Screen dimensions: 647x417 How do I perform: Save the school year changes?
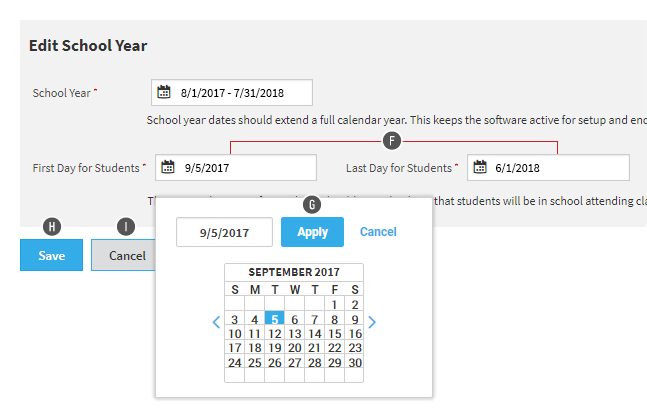point(52,255)
